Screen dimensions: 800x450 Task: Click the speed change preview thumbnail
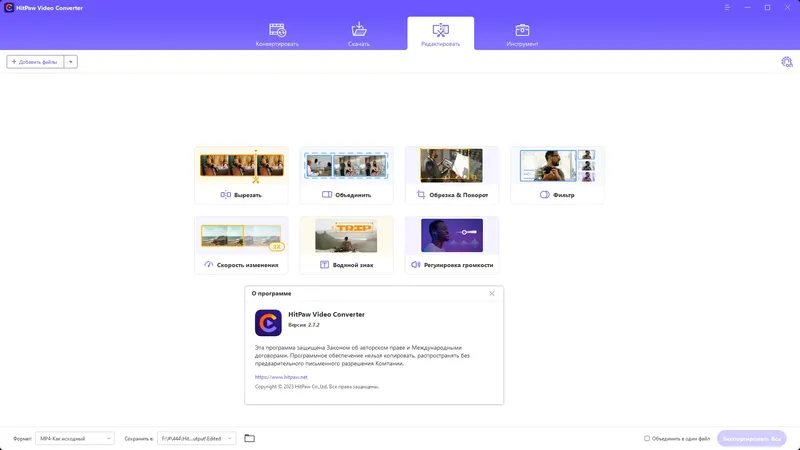(x=241, y=236)
